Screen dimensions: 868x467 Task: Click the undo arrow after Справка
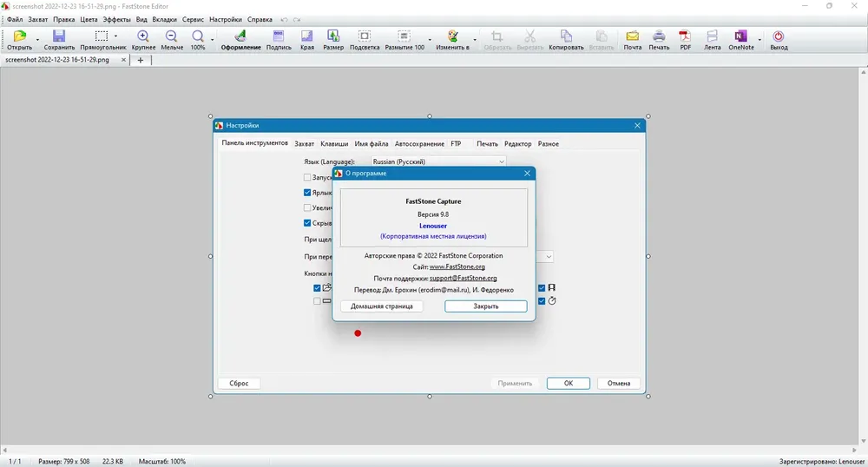tap(284, 20)
